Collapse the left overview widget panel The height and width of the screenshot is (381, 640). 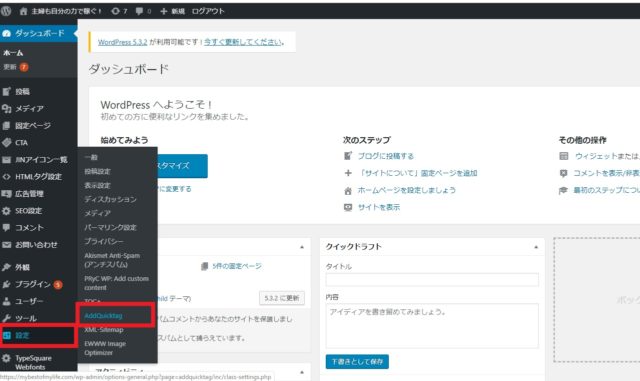302,247
